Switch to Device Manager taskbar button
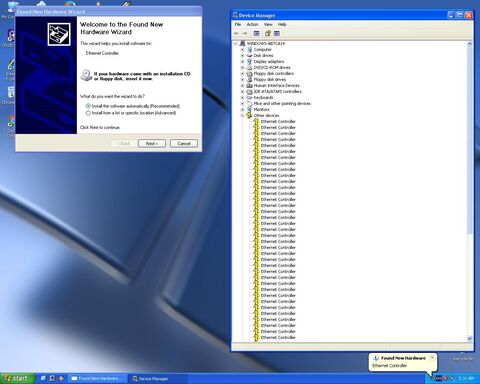The width and height of the screenshot is (480, 384). (158, 378)
